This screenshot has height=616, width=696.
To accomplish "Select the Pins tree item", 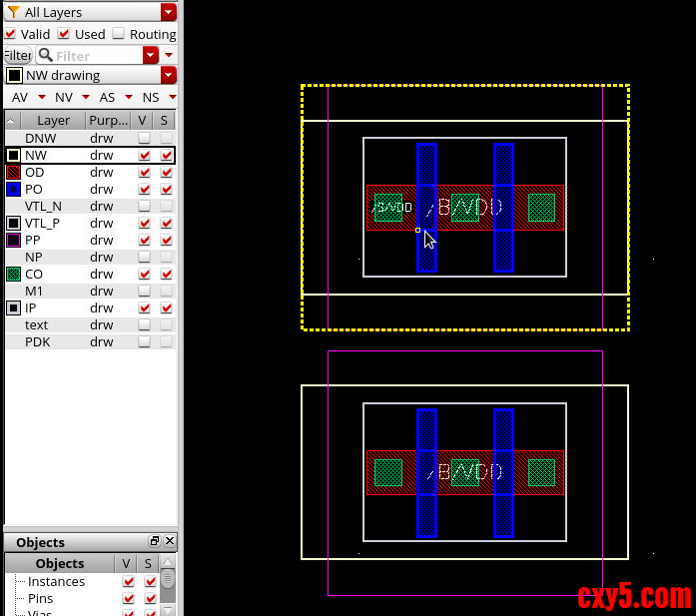I will (x=40, y=598).
